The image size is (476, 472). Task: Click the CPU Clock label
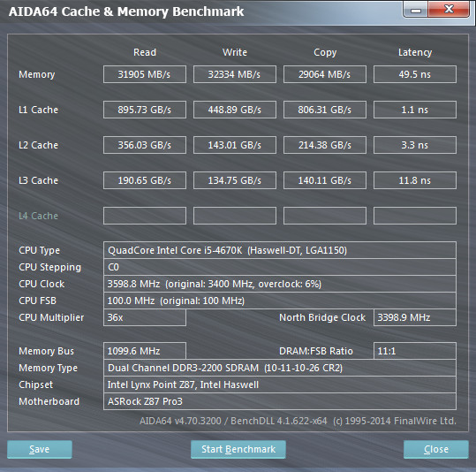point(42,284)
